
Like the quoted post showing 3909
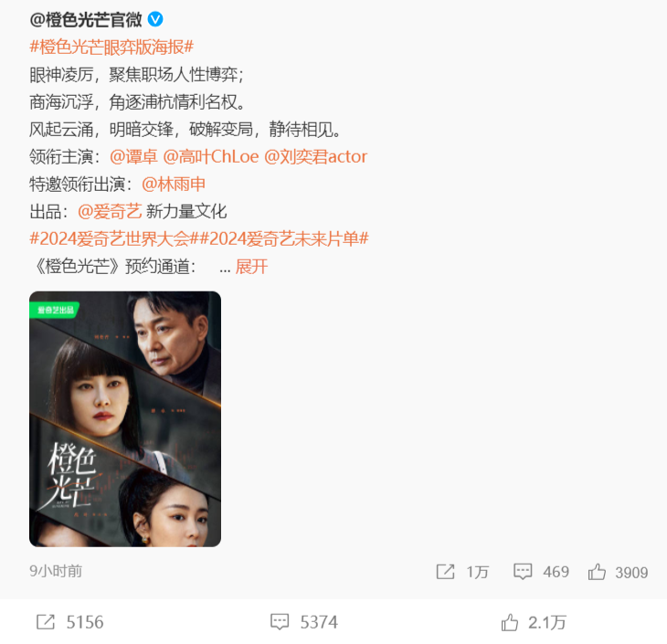[x=597, y=572]
